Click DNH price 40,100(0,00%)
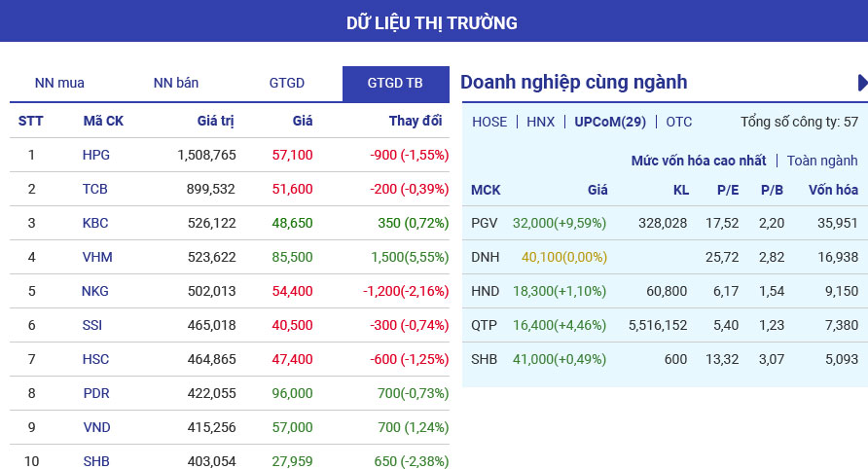Viewport: 868px width, 469px height. point(564,257)
